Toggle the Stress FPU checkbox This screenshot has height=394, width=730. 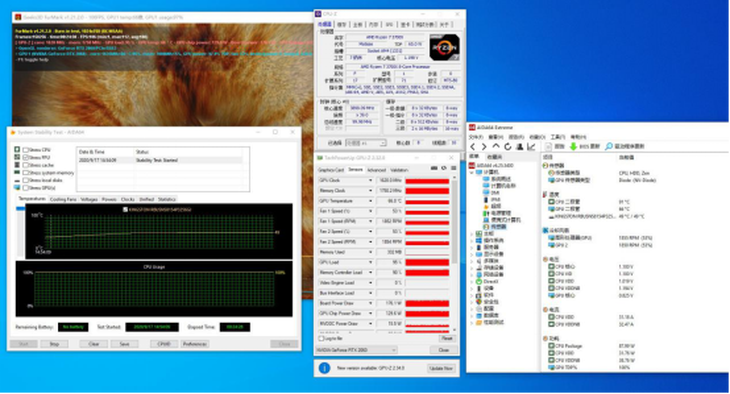pyautogui.click(x=26, y=157)
